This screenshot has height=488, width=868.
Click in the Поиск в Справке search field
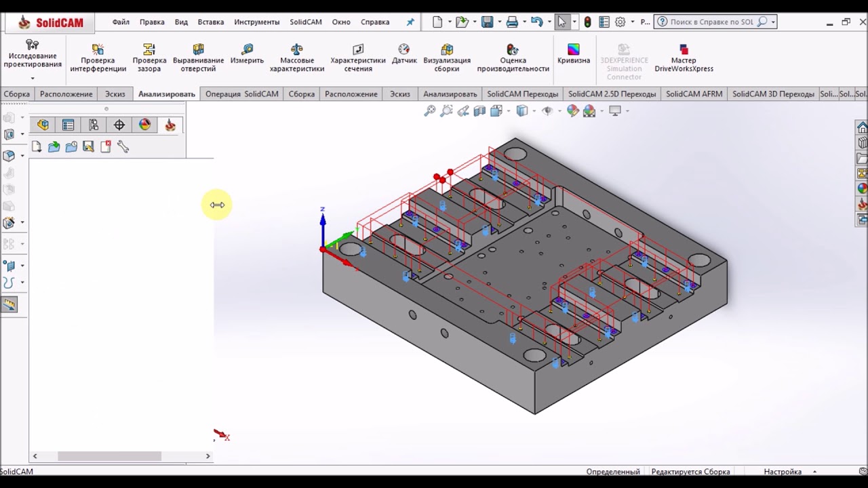coord(712,22)
